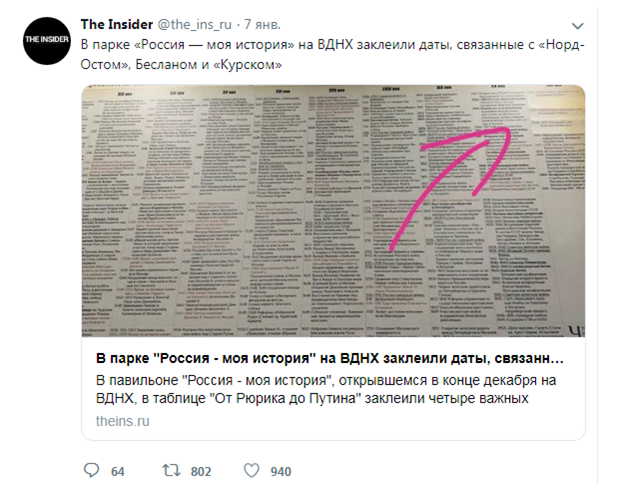Click the reply speech bubble icon
The width and height of the screenshot is (642, 498).
(x=91, y=471)
